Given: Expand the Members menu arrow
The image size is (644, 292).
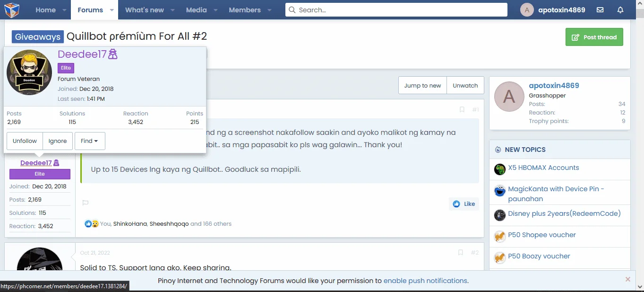Looking at the screenshot, I should tap(269, 10).
